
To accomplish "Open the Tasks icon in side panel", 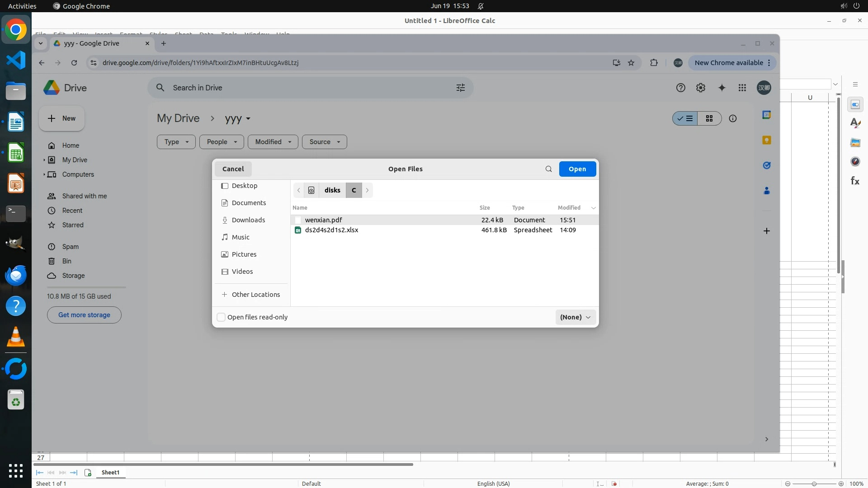I will coord(767,165).
